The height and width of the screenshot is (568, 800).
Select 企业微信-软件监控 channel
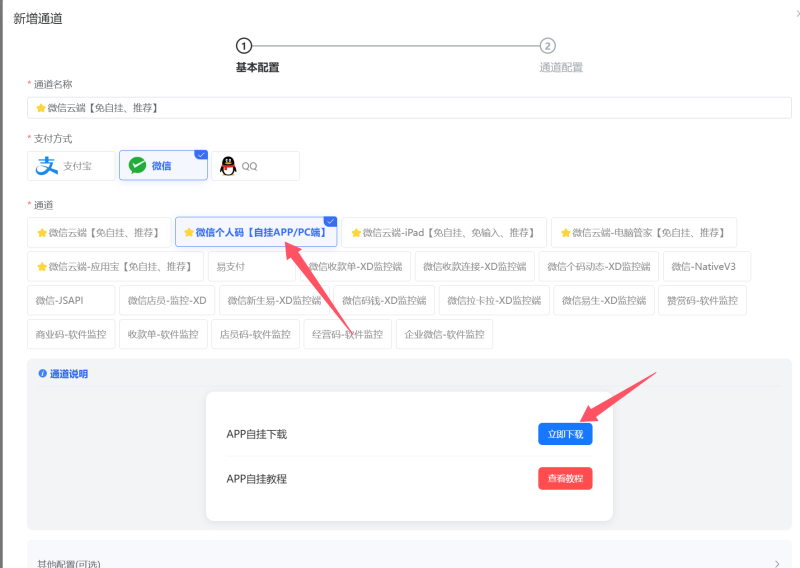[x=444, y=334]
